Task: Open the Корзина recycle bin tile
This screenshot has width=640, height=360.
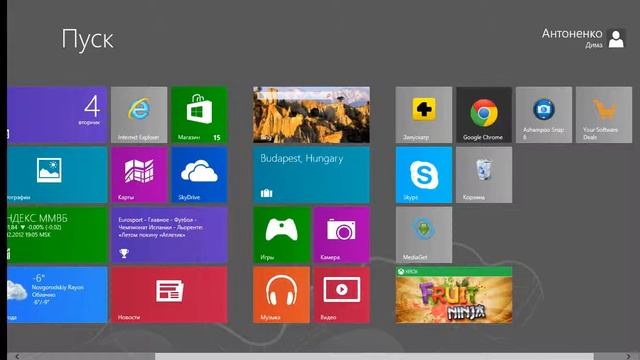Action: [484, 175]
